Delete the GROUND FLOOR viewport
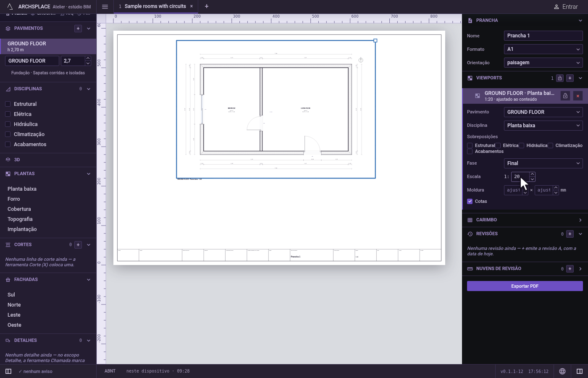 (578, 96)
